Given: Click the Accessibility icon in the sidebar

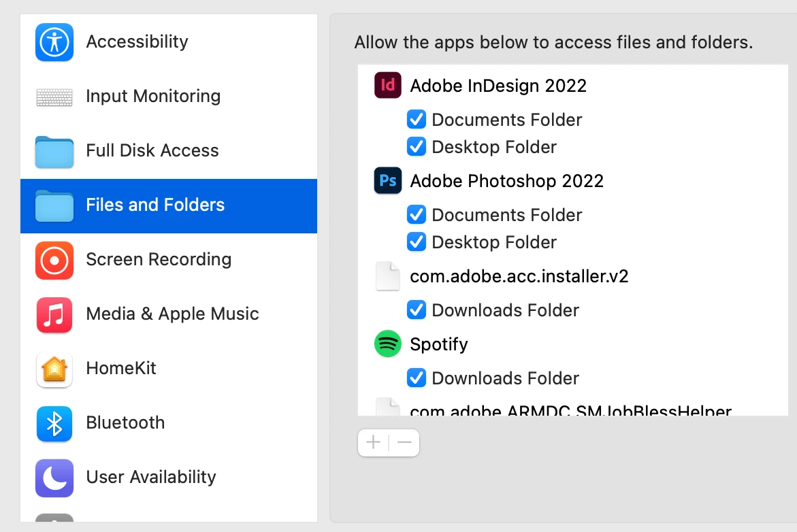Looking at the screenshot, I should pyautogui.click(x=54, y=42).
